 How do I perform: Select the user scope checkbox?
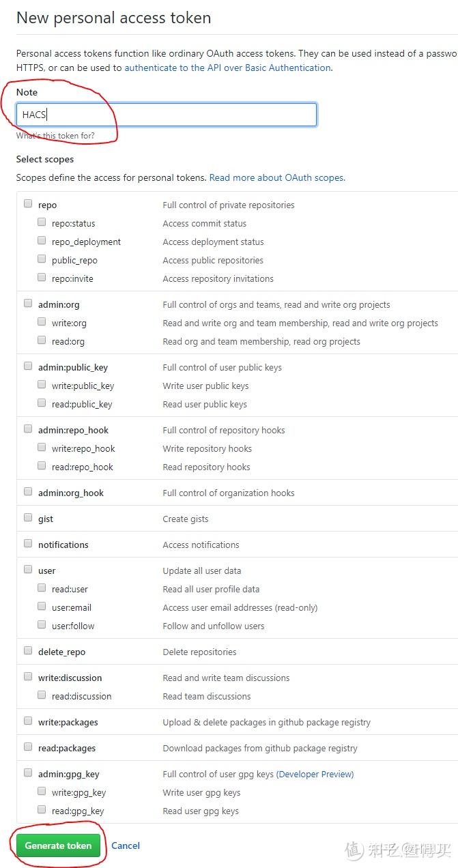(x=28, y=569)
